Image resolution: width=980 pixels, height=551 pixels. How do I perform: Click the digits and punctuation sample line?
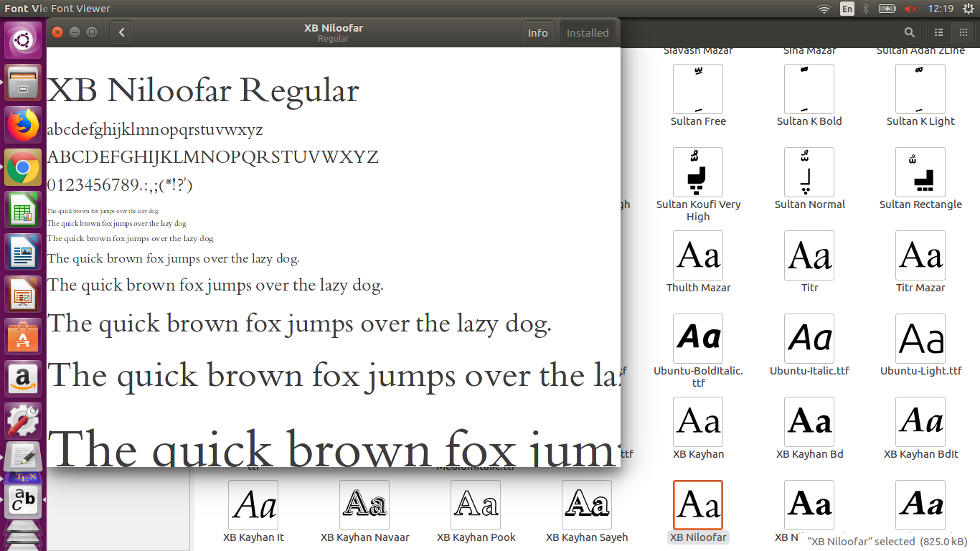click(120, 185)
